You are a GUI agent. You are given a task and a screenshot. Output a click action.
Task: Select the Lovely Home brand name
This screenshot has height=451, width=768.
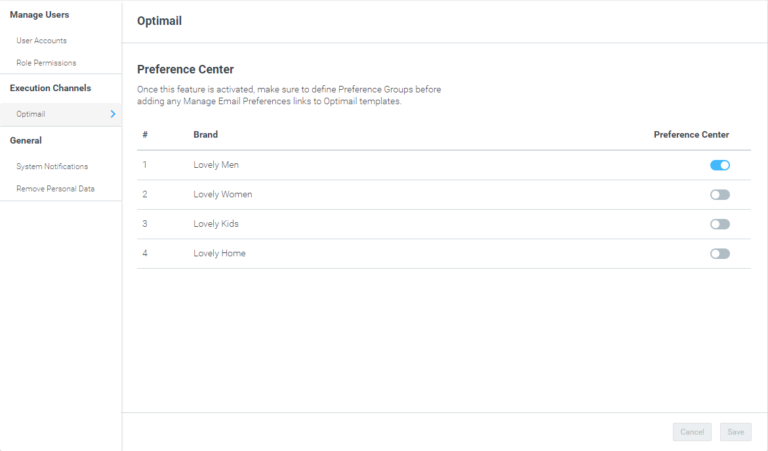coord(219,253)
